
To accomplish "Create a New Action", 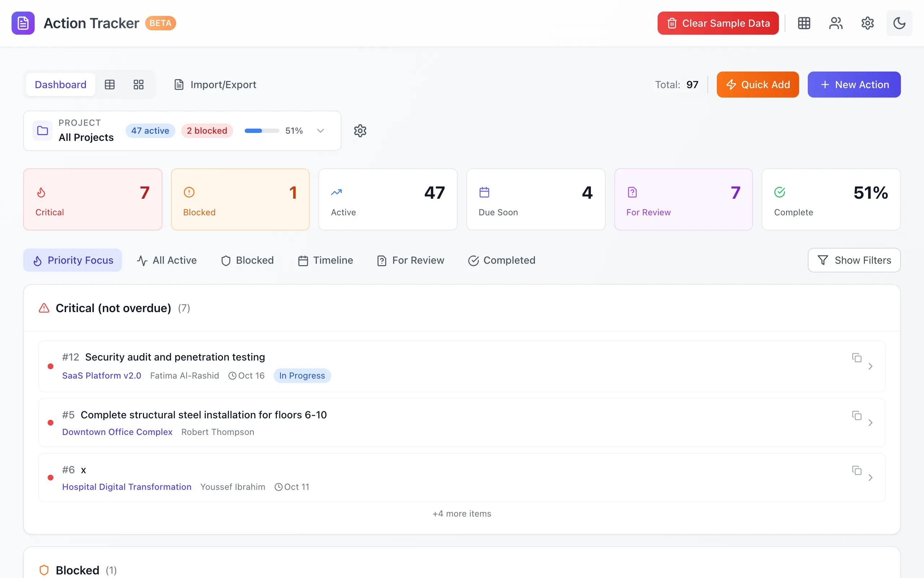I will click(854, 85).
